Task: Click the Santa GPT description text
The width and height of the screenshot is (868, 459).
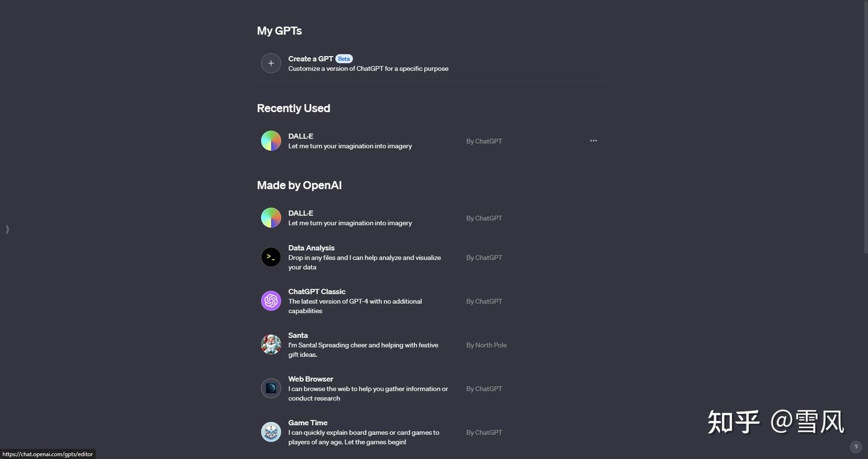Action: pyautogui.click(x=363, y=349)
